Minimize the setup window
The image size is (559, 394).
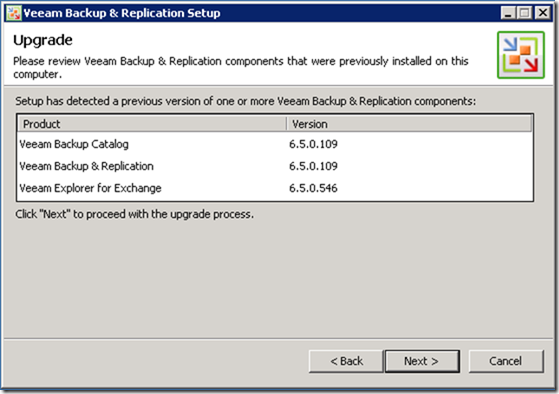tap(508, 13)
